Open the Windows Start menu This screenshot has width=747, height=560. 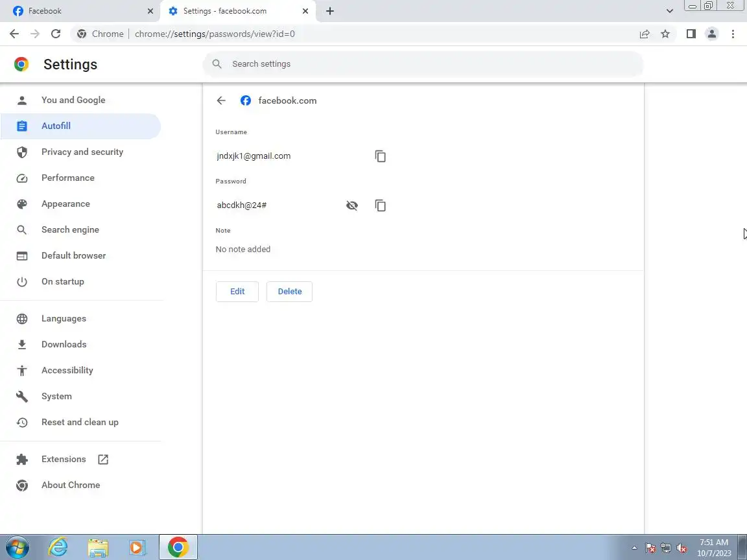coord(17,547)
